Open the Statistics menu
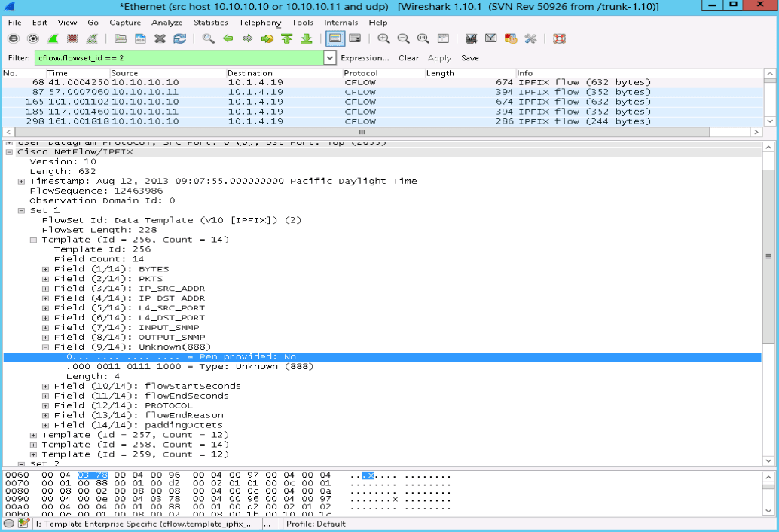 coord(210,23)
